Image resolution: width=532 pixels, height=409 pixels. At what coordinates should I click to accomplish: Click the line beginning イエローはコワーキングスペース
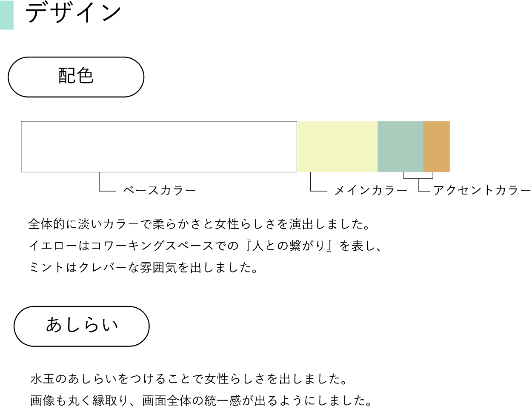pos(205,246)
